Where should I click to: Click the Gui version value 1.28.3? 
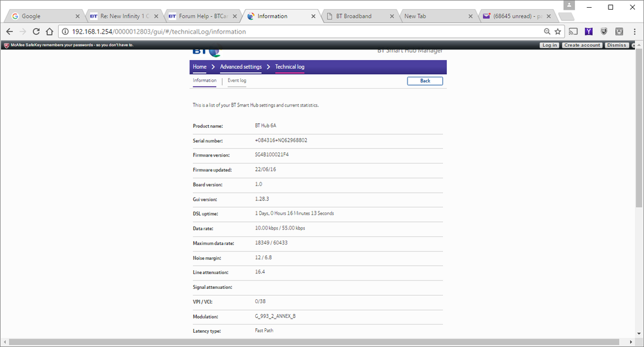coord(262,199)
